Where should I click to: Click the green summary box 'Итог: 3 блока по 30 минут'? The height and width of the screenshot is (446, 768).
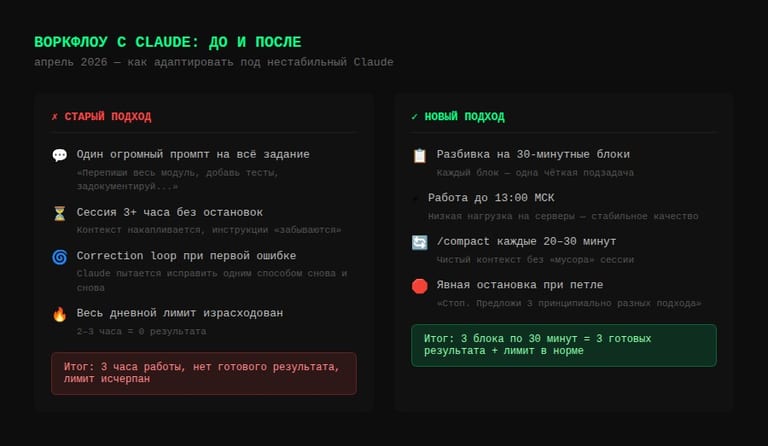coord(564,345)
